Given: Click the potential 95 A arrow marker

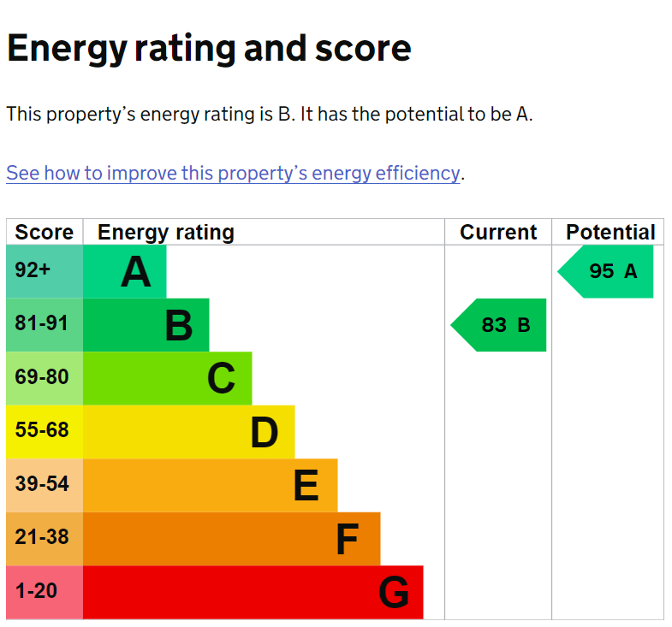Looking at the screenshot, I should coord(608,272).
